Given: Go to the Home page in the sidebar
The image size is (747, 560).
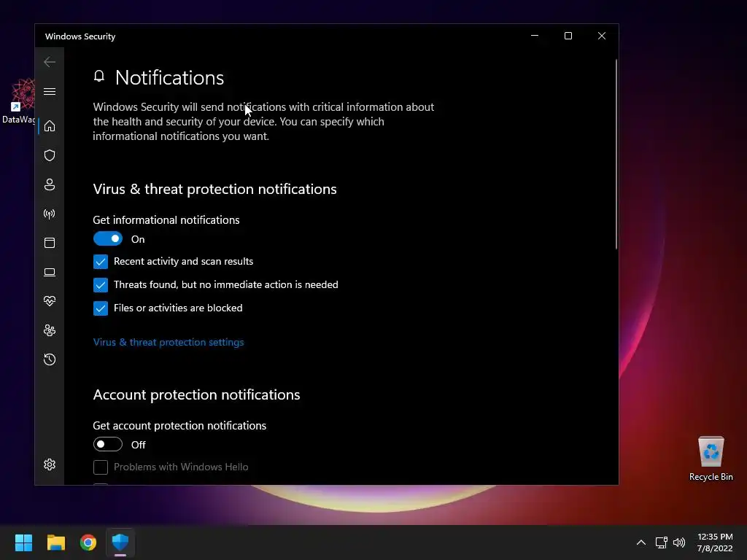Looking at the screenshot, I should [x=50, y=125].
